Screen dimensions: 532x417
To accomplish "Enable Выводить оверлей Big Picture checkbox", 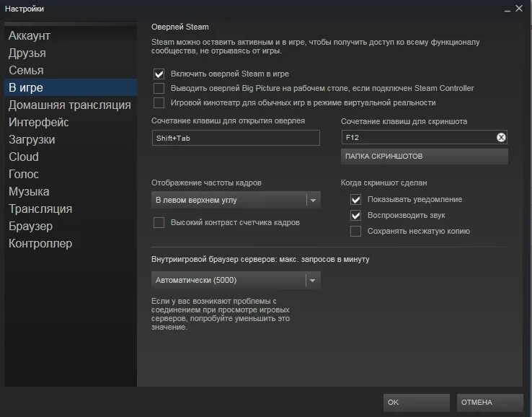I will click(159, 88).
